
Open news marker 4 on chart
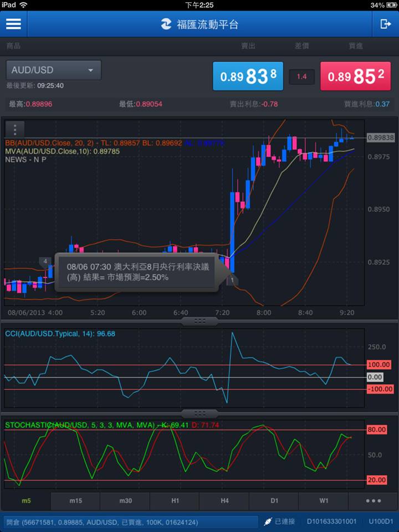45,262
